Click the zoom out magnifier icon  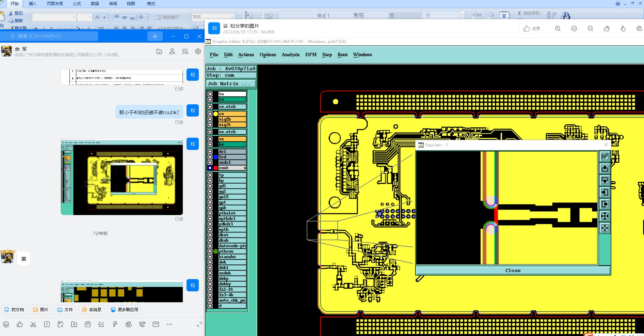tap(590, 29)
